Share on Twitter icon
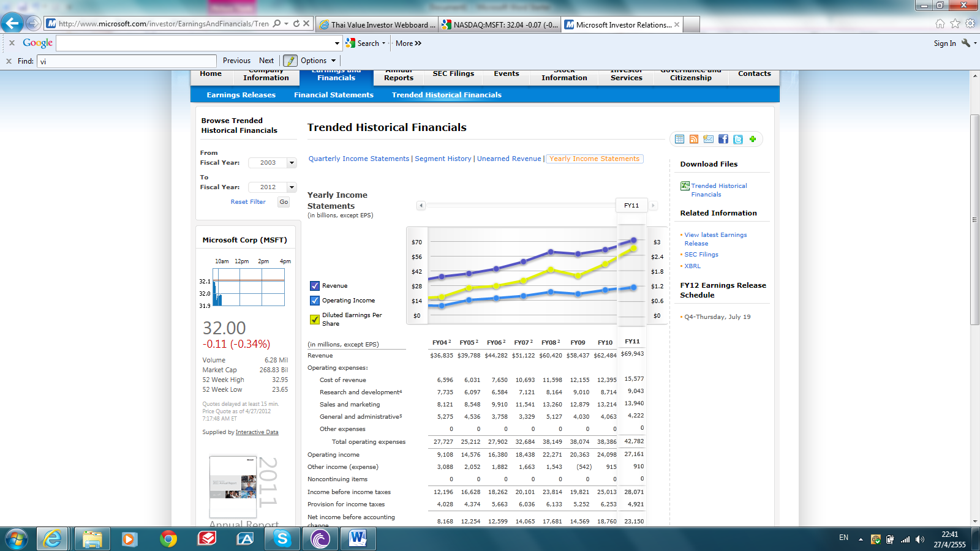Image resolution: width=980 pixels, height=551 pixels. [738, 140]
